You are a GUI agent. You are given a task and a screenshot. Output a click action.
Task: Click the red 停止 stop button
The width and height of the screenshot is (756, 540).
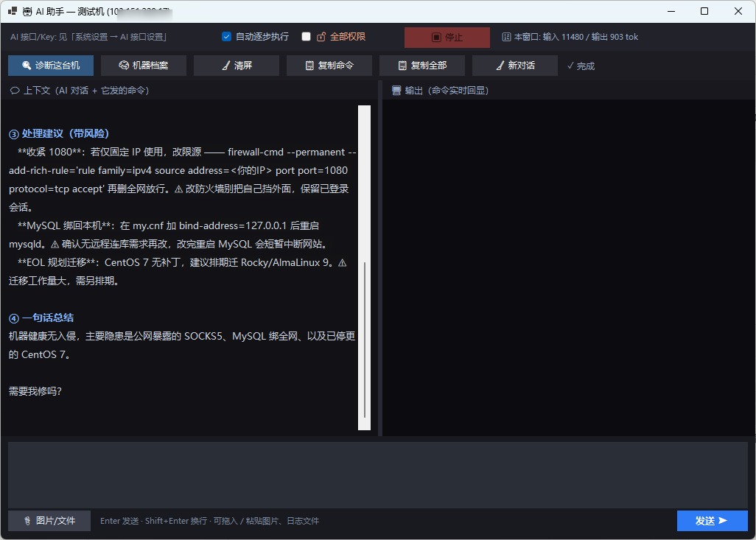point(447,37)
